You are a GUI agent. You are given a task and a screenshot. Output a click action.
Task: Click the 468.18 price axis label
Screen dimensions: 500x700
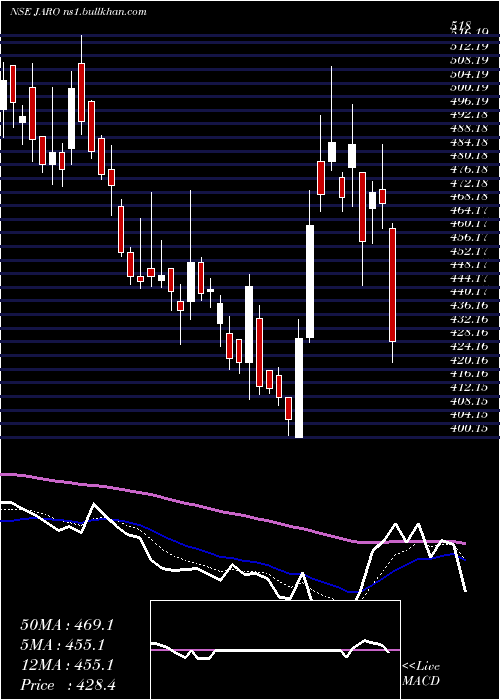click(469, 197)
